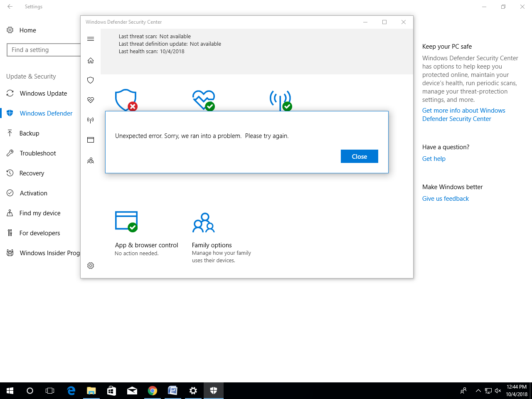Click the Family options people tile icon
This screenshot has height=399, width=532.
204,223
